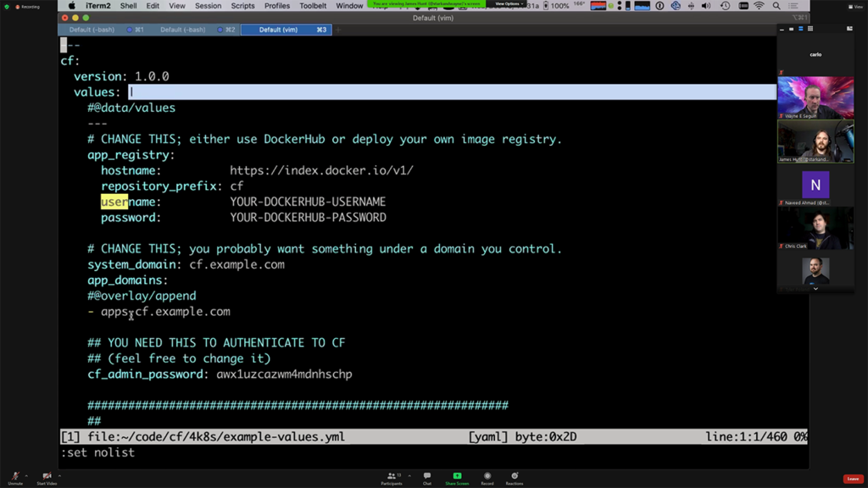Open the volume control icon
This screenshot has height=488, width=868.
706,6
